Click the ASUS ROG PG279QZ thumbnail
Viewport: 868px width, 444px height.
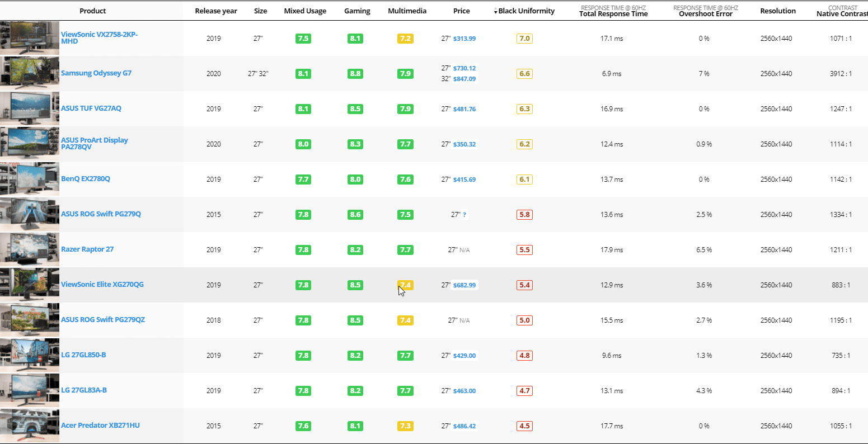click(x=30, y=320)
